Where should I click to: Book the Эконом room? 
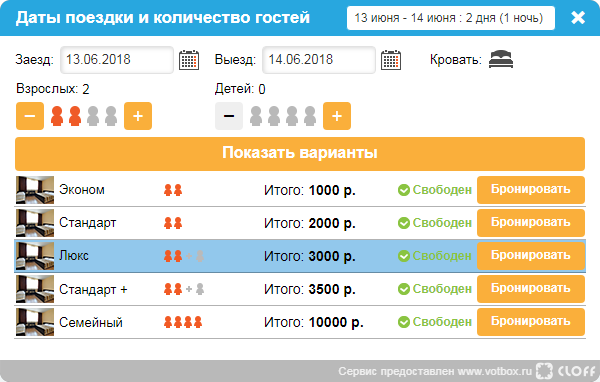[531, 190]
